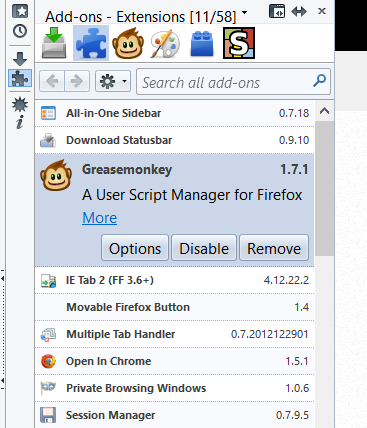The width and height of the screenshot is (367, 428).
Task: Click the scroll-up arrow of list
Action: pos(324,111)
